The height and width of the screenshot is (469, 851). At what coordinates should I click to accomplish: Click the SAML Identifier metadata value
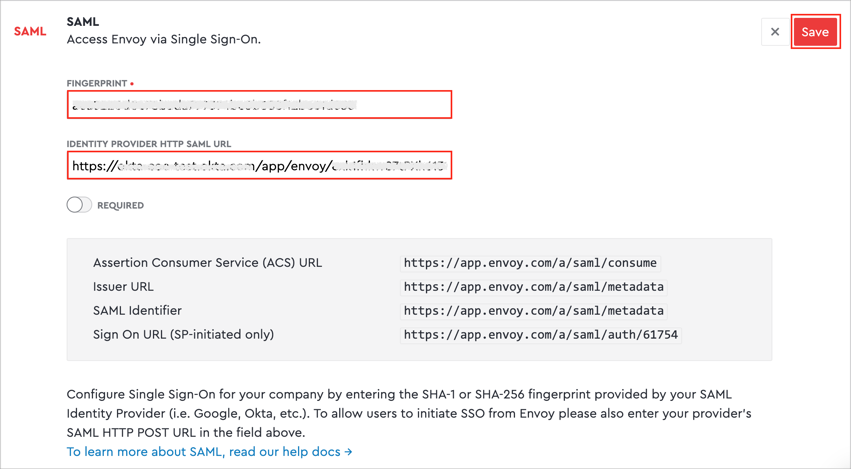click(x=533, y=311)
